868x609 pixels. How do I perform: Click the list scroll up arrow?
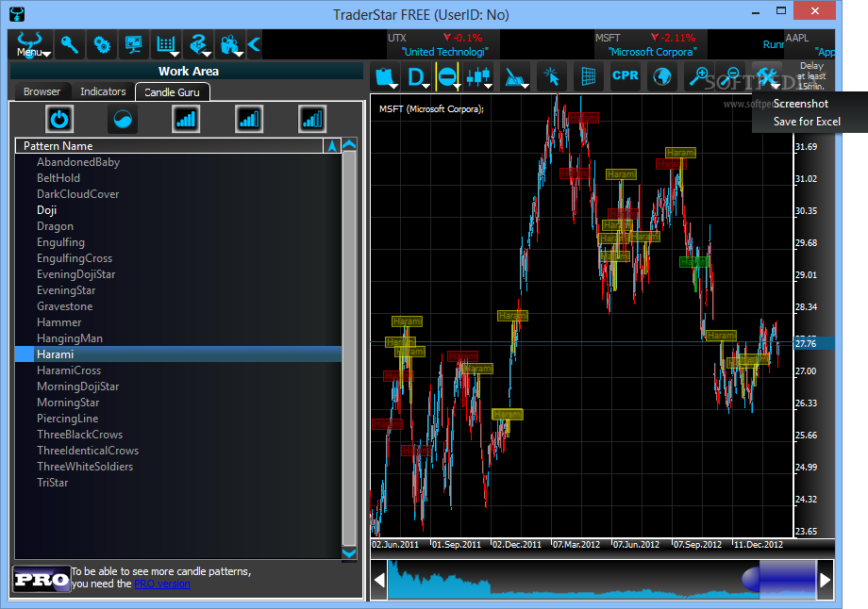(x=349, y=145)
